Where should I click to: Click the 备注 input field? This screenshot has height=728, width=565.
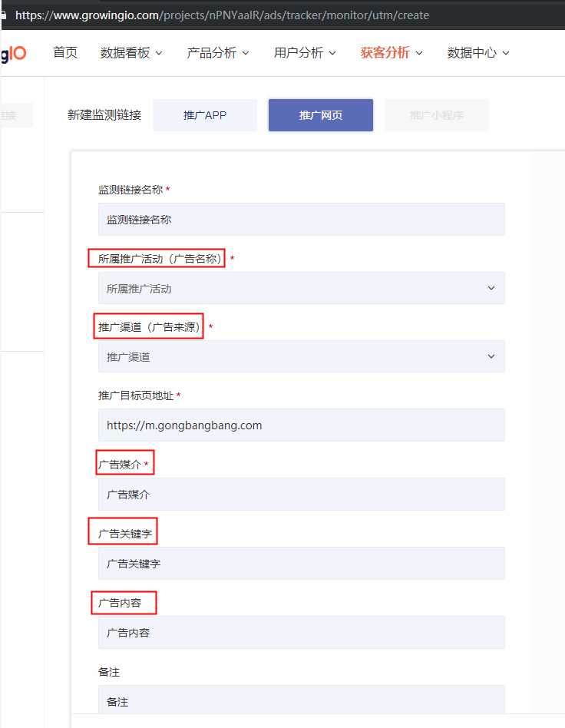pyautogui.click(x=301, y=700)
